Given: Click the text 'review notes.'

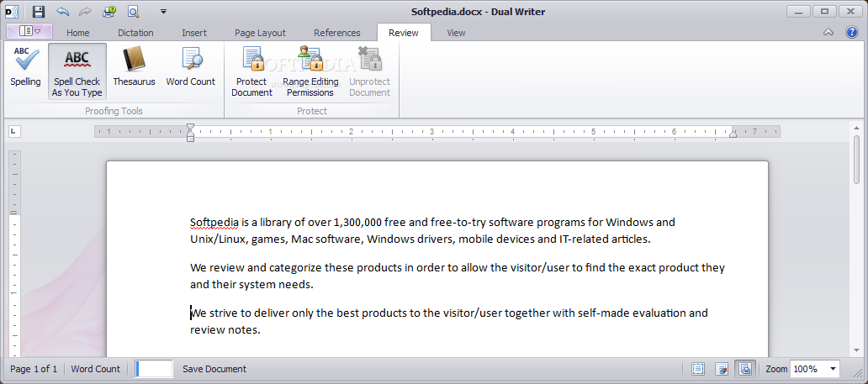Looking at the screenshot, I should (x=225, y=330).
